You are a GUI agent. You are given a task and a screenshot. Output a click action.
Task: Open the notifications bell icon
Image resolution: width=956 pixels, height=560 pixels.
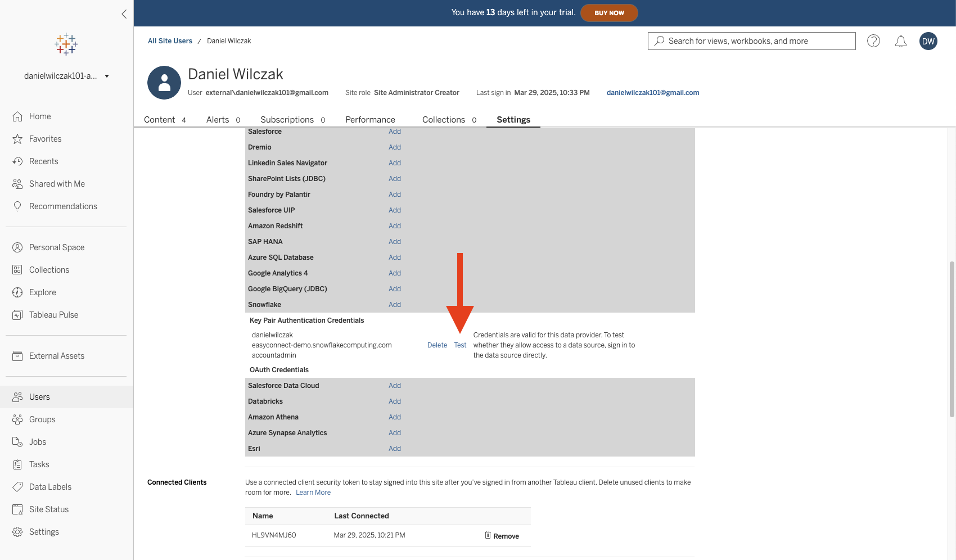901,41
